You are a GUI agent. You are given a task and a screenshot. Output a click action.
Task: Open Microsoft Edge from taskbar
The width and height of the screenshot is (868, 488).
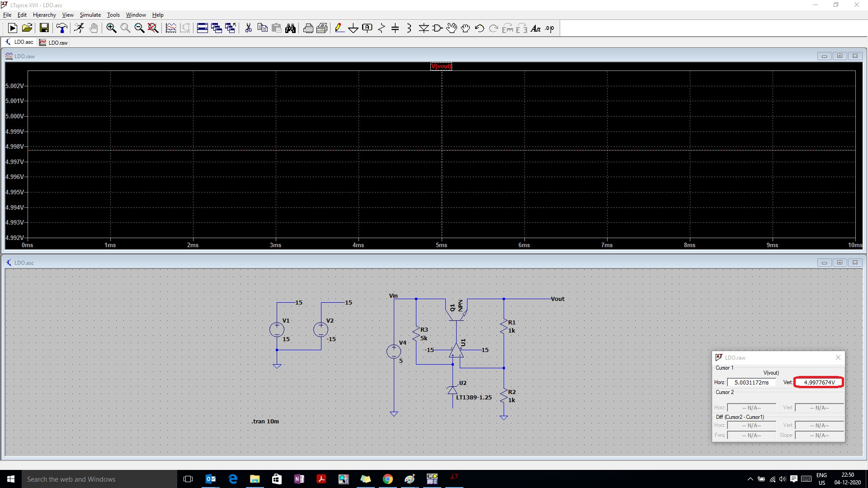[x=233, y=479]
